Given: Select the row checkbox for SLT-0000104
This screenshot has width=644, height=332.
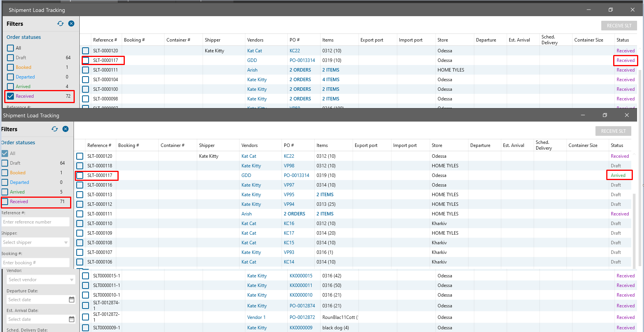Looking at the screenshot, I should (86, 80).
